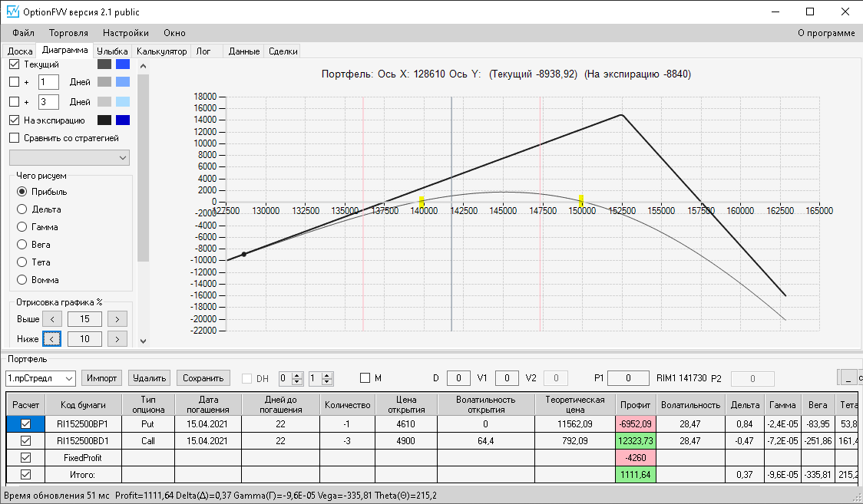The width and height of the screenshot is (863, 504).
Task: Click the Ниже percentage field showing 10
Action: (84, 339)
